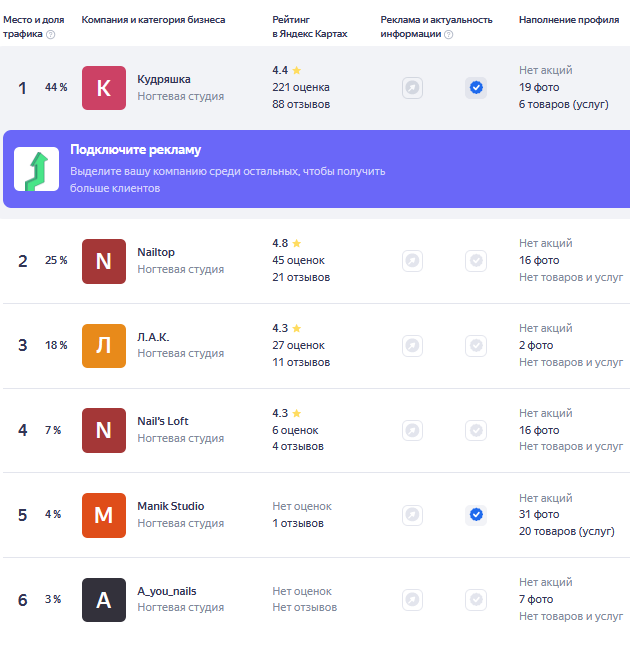This screenshot has width=630, height=658.
Task: Click the '18 %' traffic share value
Action: (x=56, y=345)
